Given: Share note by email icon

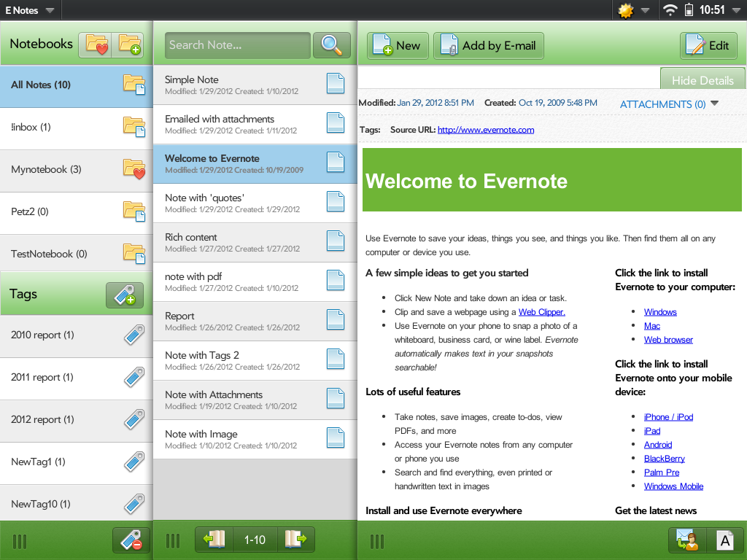Looking at the screenshot, I should (687, 540).
